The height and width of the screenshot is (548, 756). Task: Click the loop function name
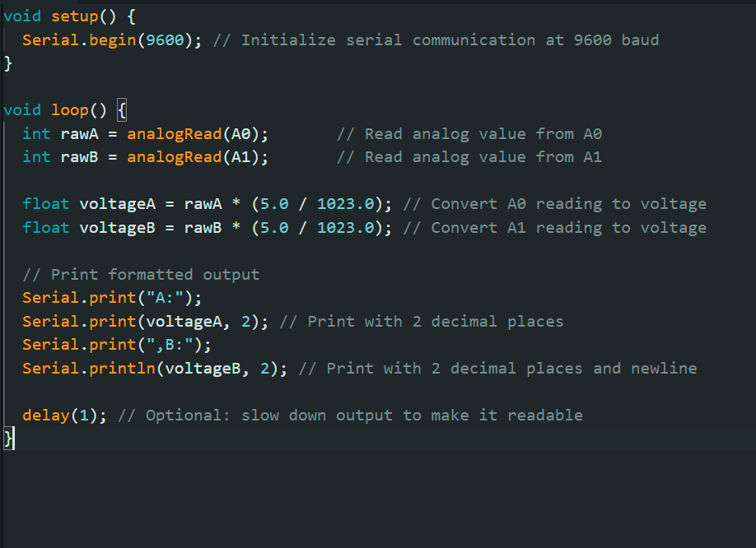[x=70, y=110]
